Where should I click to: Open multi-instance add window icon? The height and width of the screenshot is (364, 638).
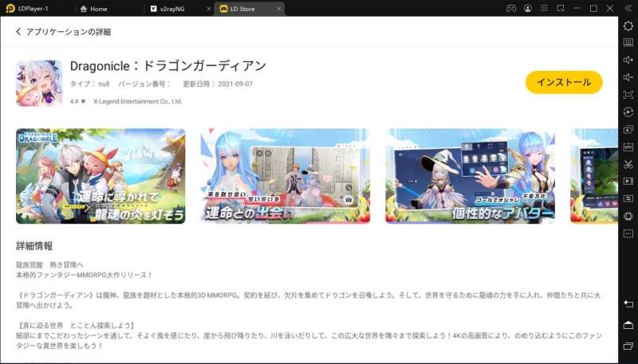(628, 130)
